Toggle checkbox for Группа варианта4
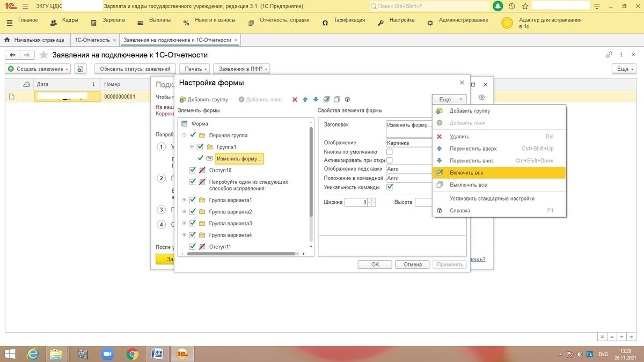Screen dimensions: 644x362 point(193,235)
